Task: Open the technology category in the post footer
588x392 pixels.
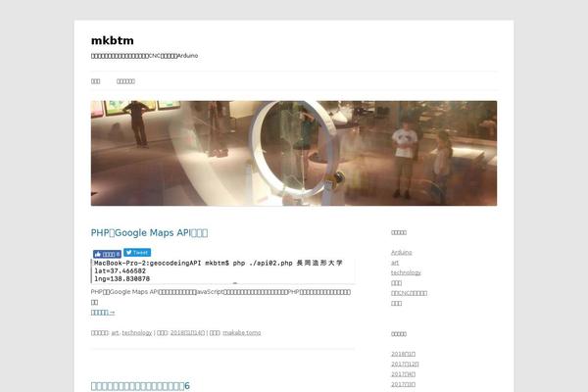Action: (137, 333)
